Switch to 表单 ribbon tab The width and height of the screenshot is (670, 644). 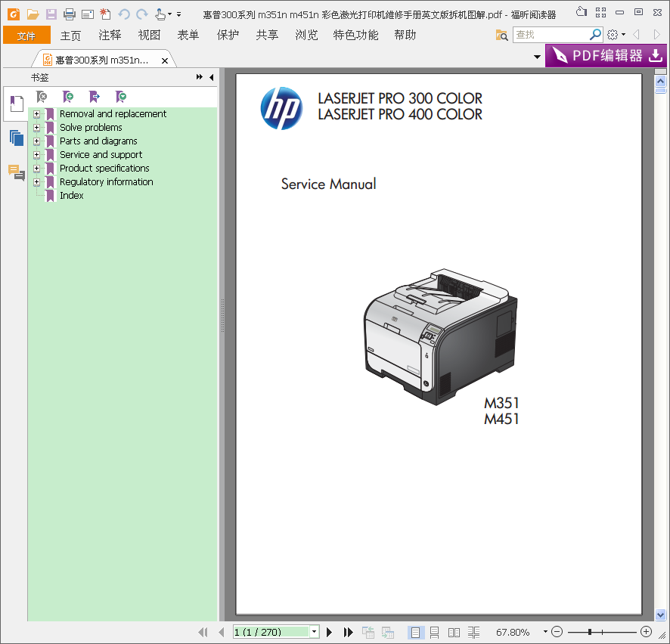point(188,36)
